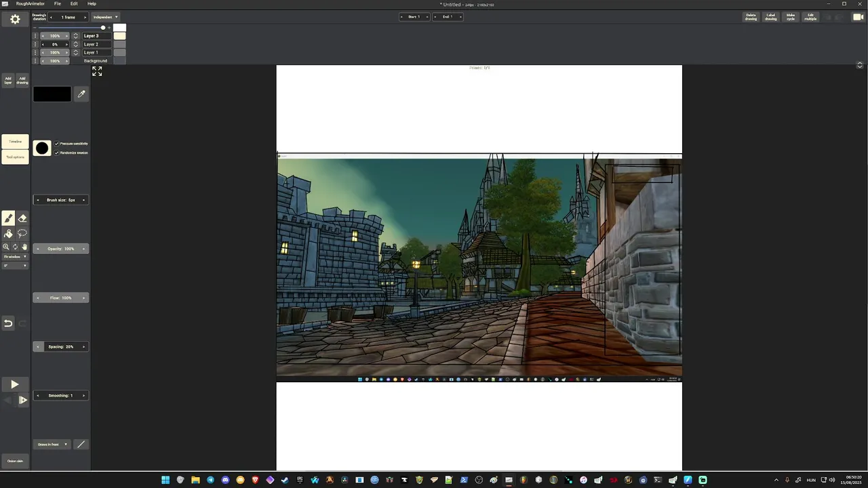Increase the Start frame value
The image size is (868, 488).
(427, 17)
